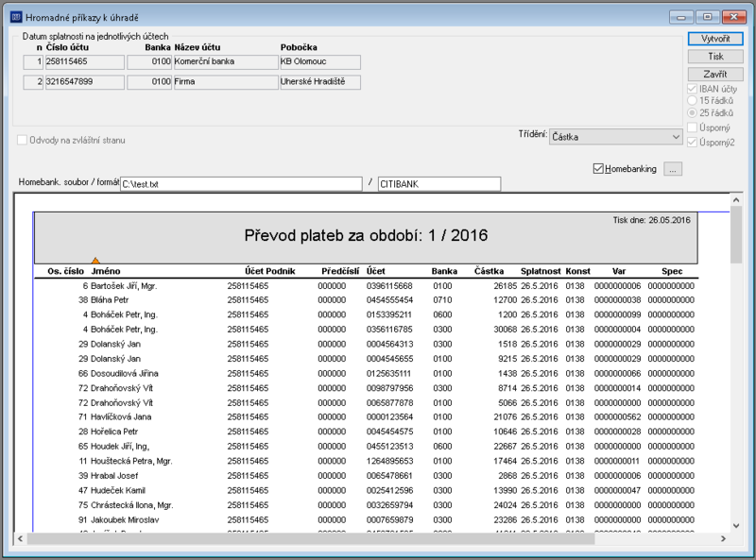Image resolution: width=756 pixels, height=560 pixels.
Task: Click account number field 3216547899
Action: 84,82
